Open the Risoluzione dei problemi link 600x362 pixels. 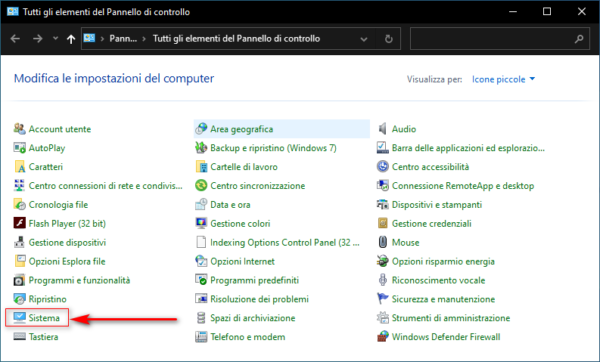pyautogui.click(x=259, y=299)
